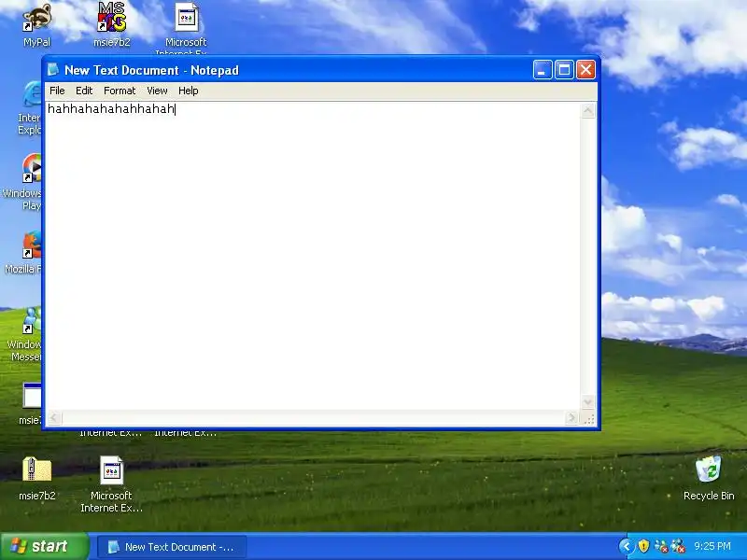This screenshot has width=747, height=560.
Task: Close the Notepad window
Action: click(x=586, y=70)
